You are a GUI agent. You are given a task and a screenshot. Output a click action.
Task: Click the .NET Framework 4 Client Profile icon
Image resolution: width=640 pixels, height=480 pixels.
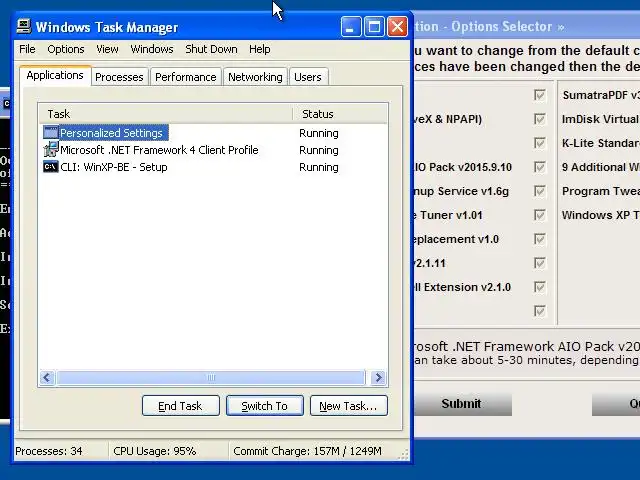pos(51,149)
